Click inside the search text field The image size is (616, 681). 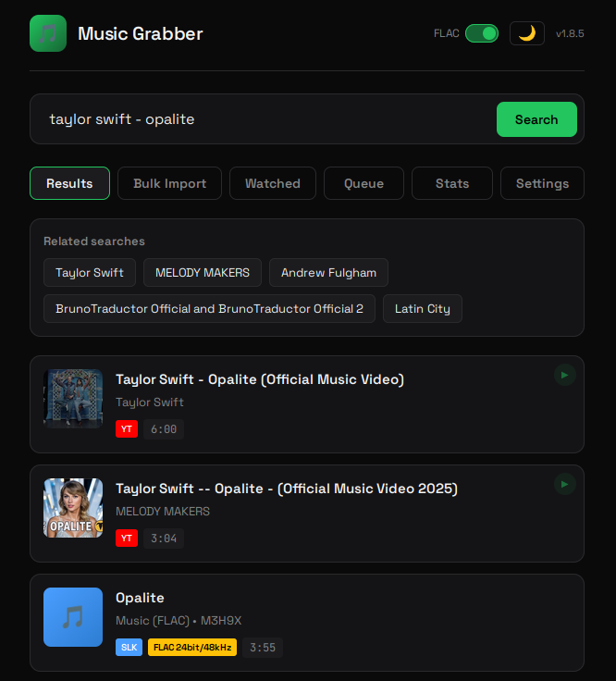[x=264, y=119]
